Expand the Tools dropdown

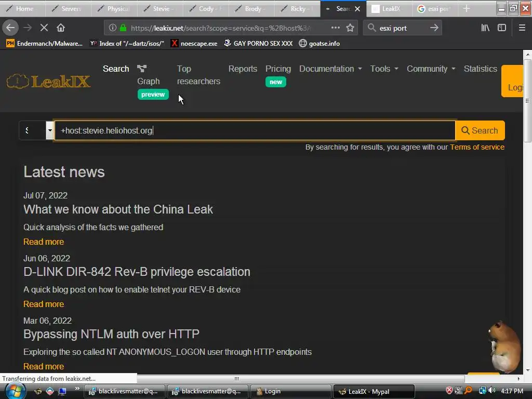point(384,69)
